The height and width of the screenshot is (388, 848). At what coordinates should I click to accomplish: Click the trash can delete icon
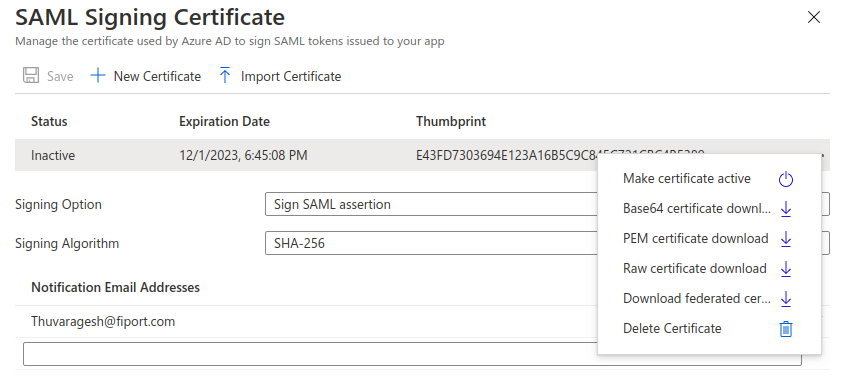pos(786,329)
